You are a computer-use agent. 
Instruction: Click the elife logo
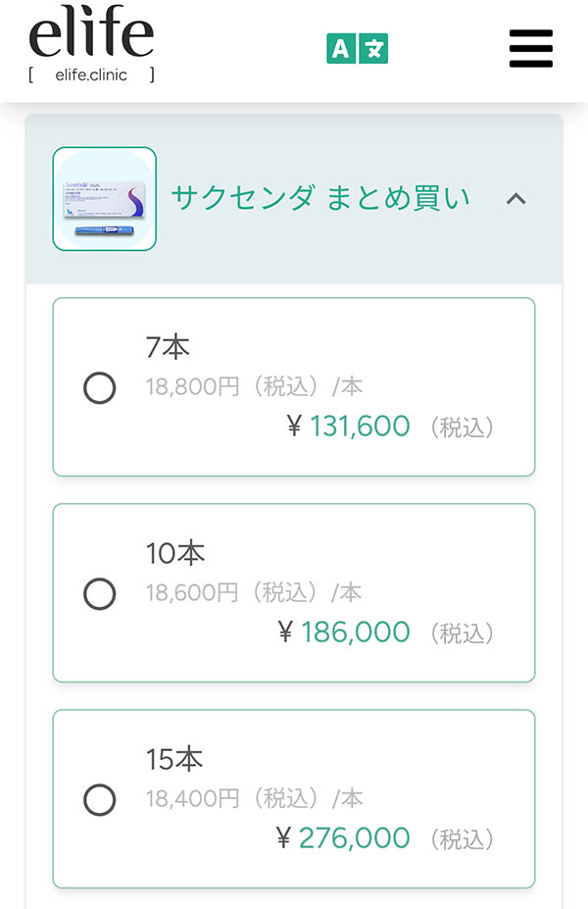point(91,35)
